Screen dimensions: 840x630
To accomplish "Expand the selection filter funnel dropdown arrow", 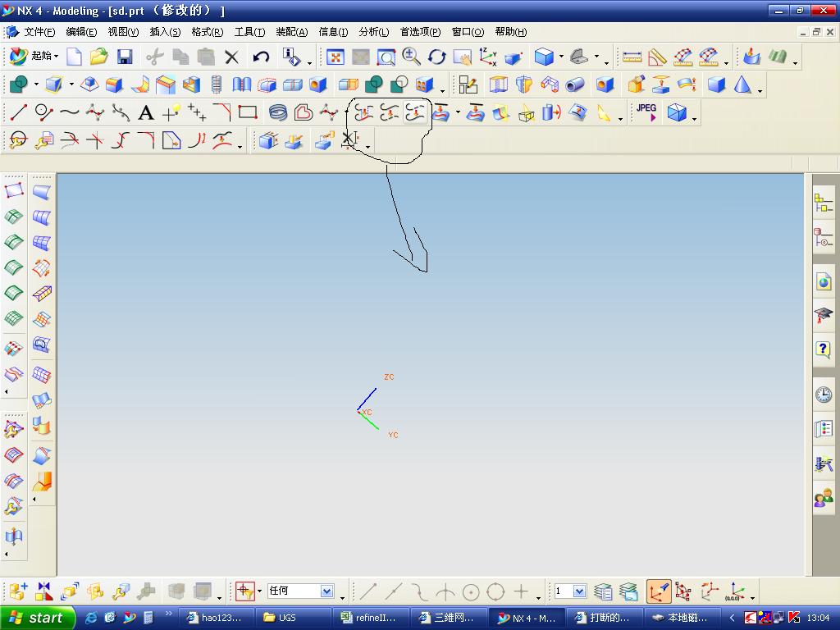I will click(x=259, y=591).
